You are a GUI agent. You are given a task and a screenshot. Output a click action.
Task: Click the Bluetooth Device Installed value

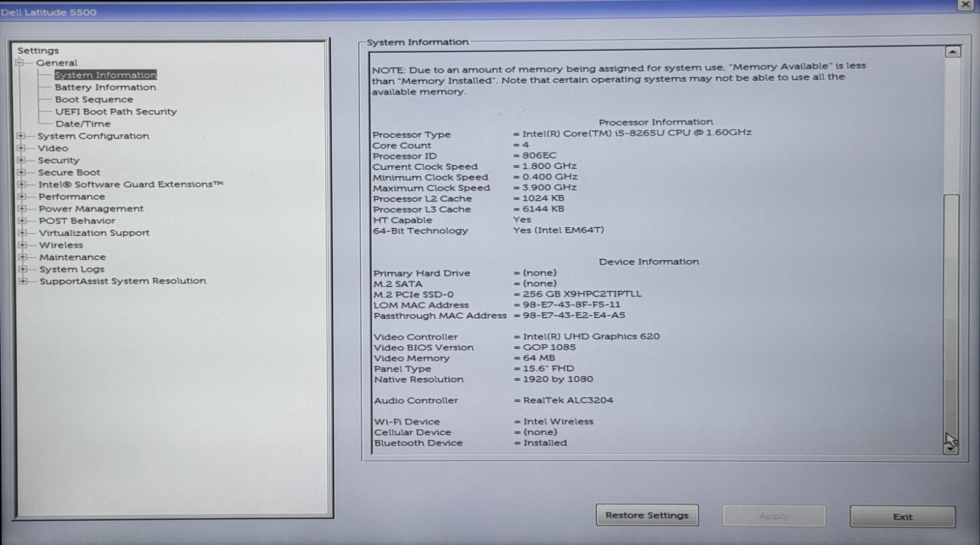[x=545, y=443]
